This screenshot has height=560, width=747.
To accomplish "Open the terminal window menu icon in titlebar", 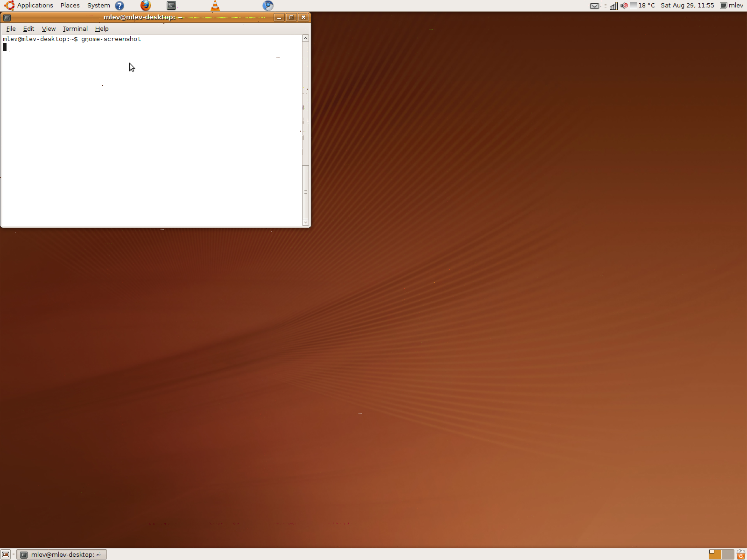I will coord(7,18).
